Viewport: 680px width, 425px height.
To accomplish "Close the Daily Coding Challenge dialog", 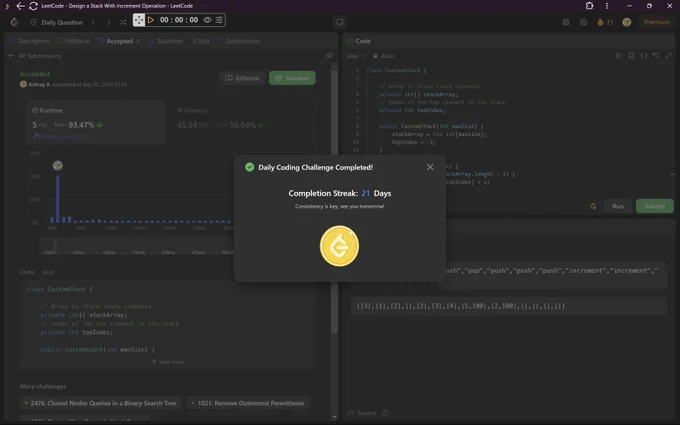I will (x=430, y=167).
